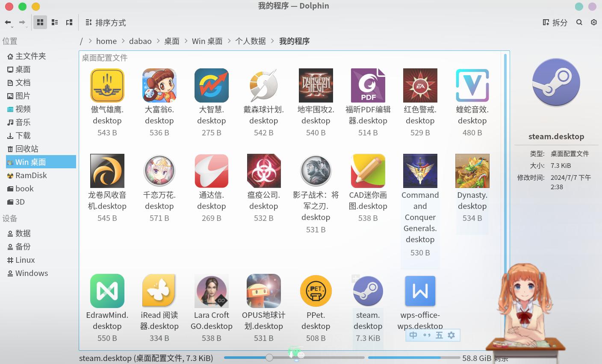Select the 瘟疫公司.desktop icon
602x364 pixels.
(264, 171)
